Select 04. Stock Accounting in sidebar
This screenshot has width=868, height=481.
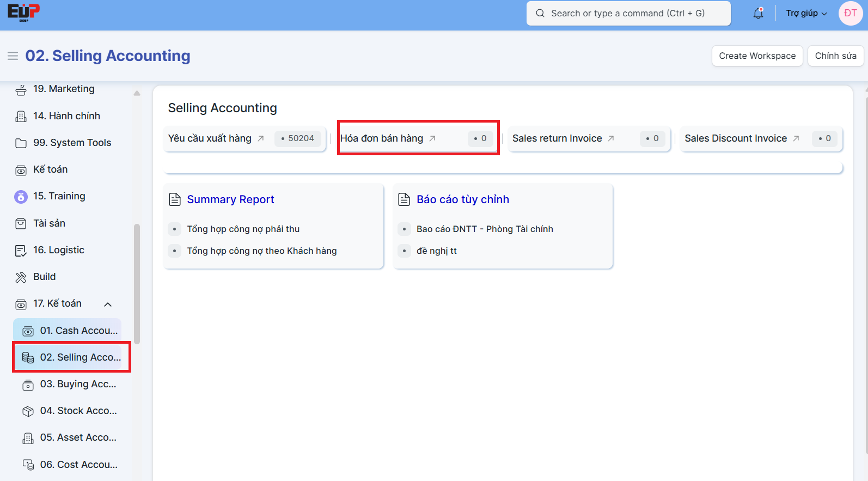pyautogui.click(x=77, y=411)
